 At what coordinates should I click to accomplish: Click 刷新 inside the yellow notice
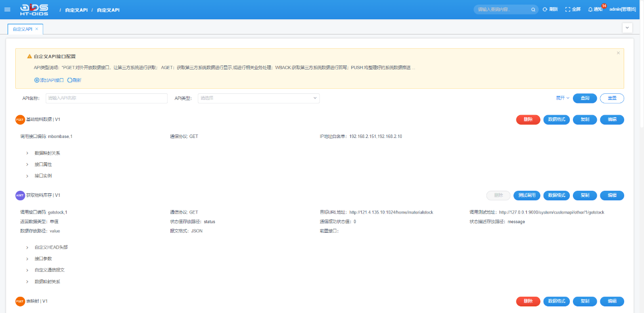point(74,80)
